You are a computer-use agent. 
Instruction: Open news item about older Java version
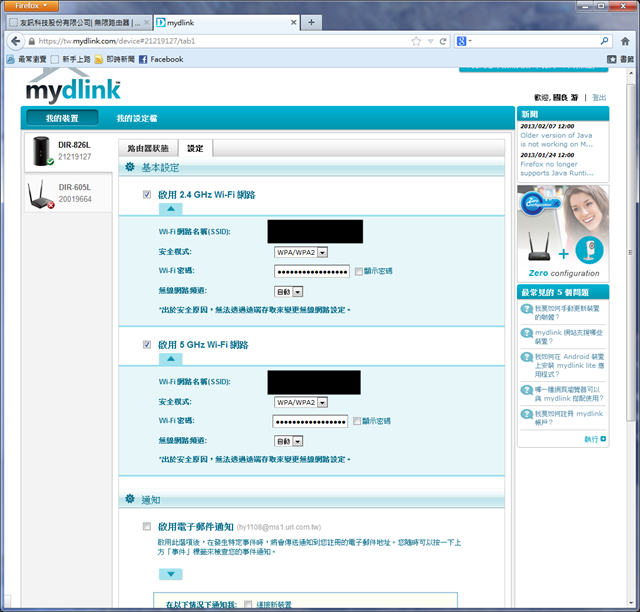(x=556, y=140)
